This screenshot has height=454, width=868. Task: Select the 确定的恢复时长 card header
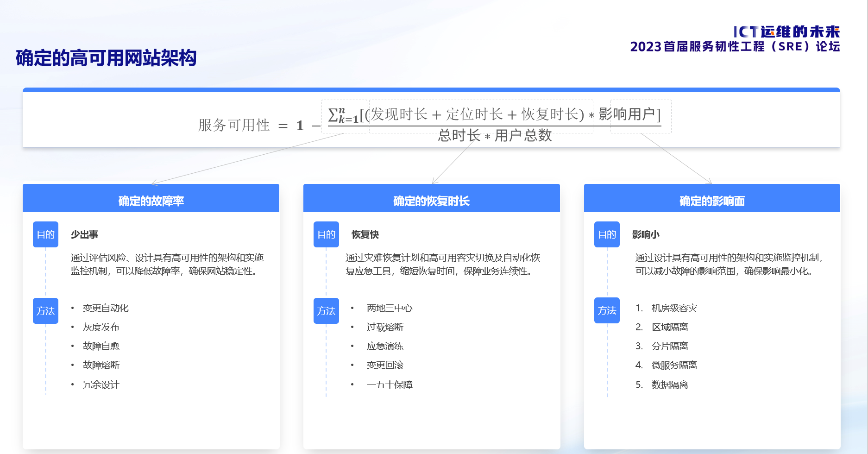click(x=431, y=198)
